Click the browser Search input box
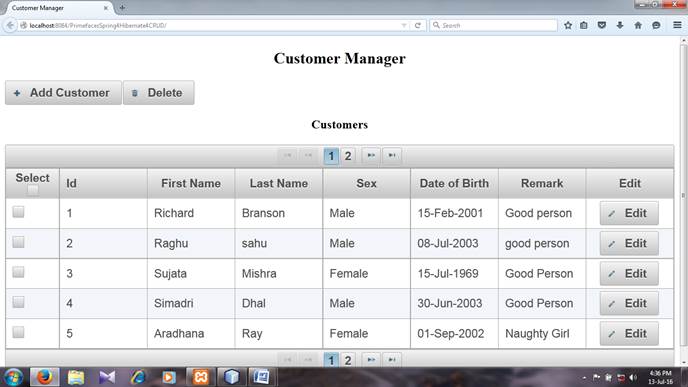Viewport: 688px width, 387px height. pos(494,25)
